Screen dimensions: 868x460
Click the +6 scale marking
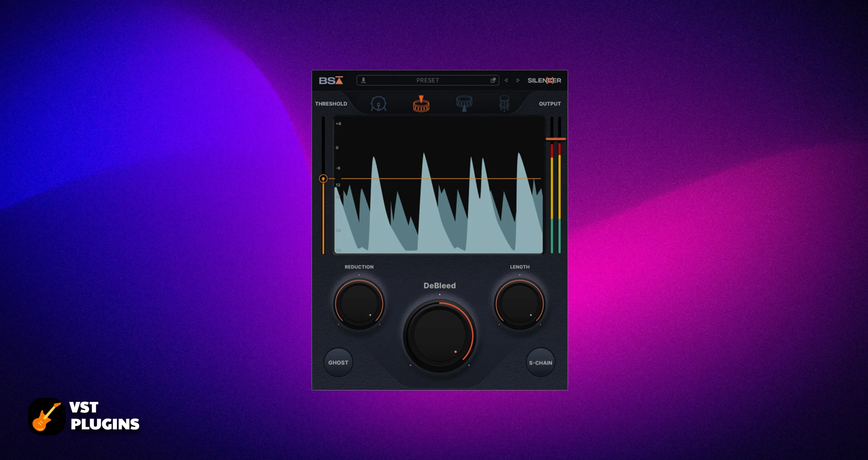pos(338,124)
